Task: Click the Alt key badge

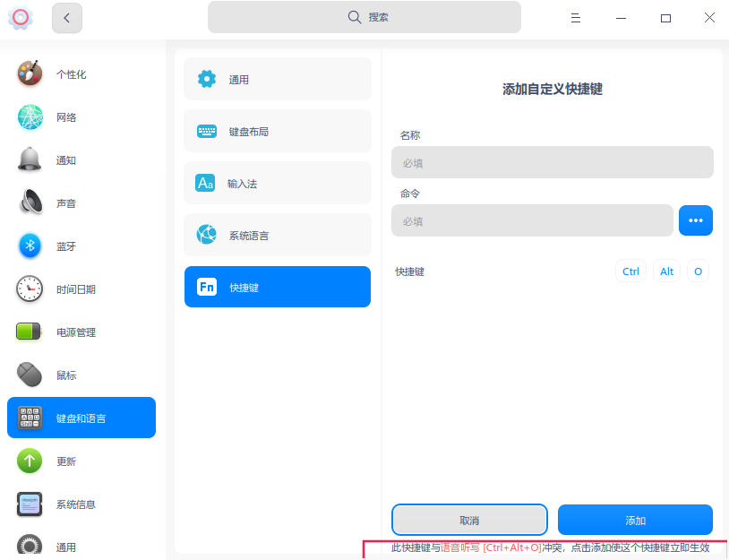Action: point(666,271)
